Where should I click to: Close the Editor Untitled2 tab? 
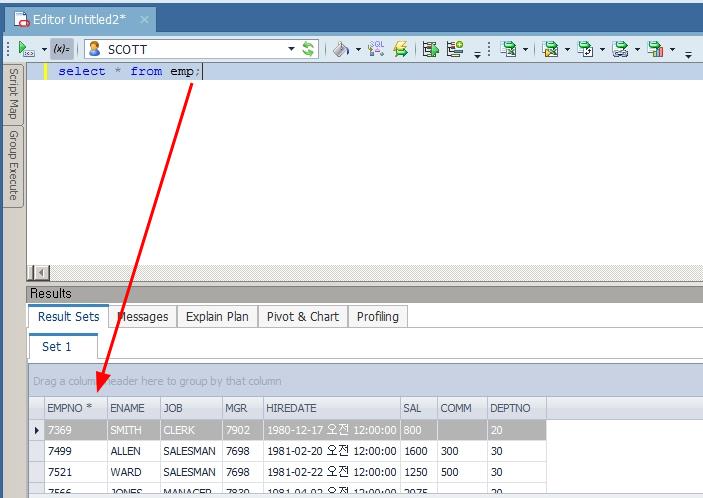(x=144, y=19)
